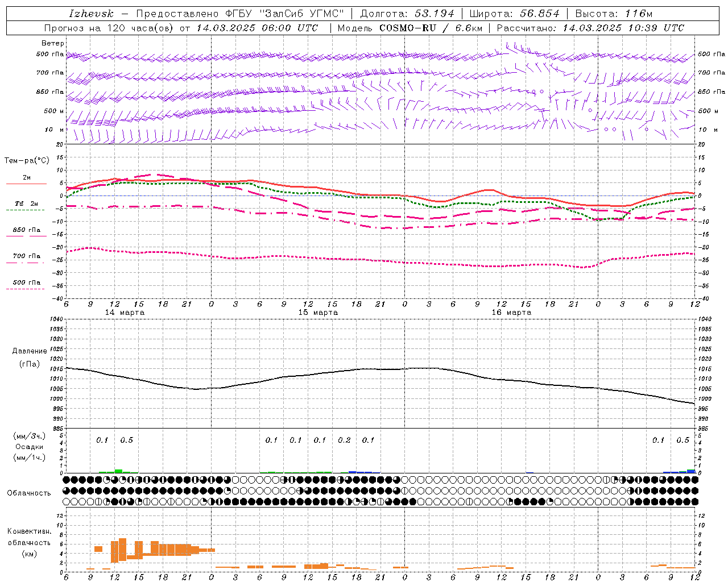This screenshot has height=582, width=728.
Task: Click the 0.2 precipitation amount value
Action: (x=344, y=440)
